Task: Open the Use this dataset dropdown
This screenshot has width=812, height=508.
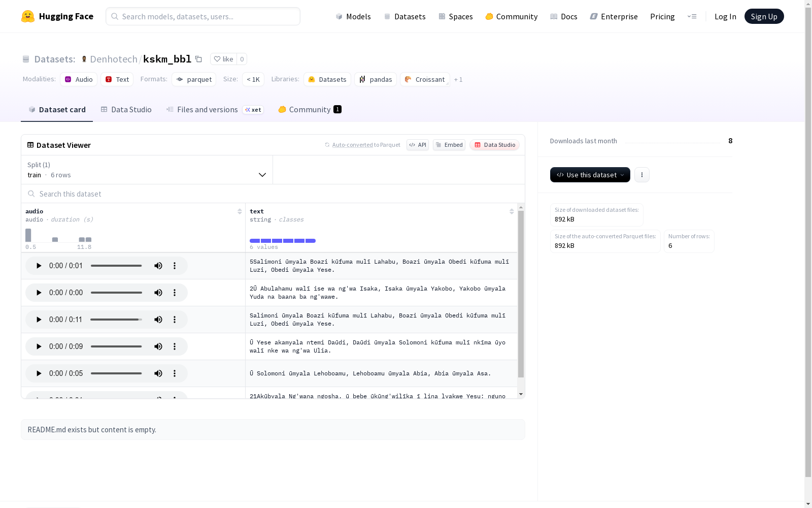Action: 590,175
